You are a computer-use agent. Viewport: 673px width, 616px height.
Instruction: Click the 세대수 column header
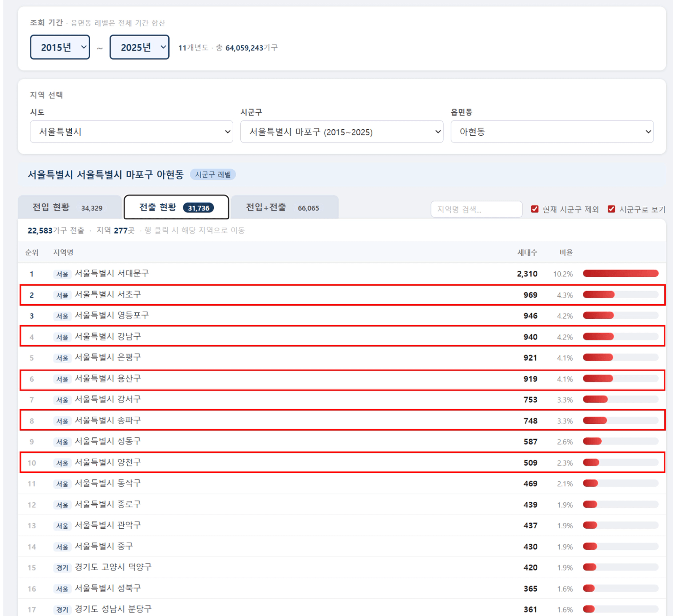pyautogui.click(x=527, y=252)
